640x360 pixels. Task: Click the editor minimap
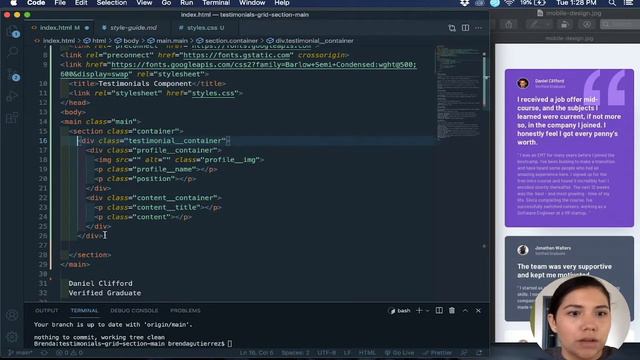(x=458, y=94)
